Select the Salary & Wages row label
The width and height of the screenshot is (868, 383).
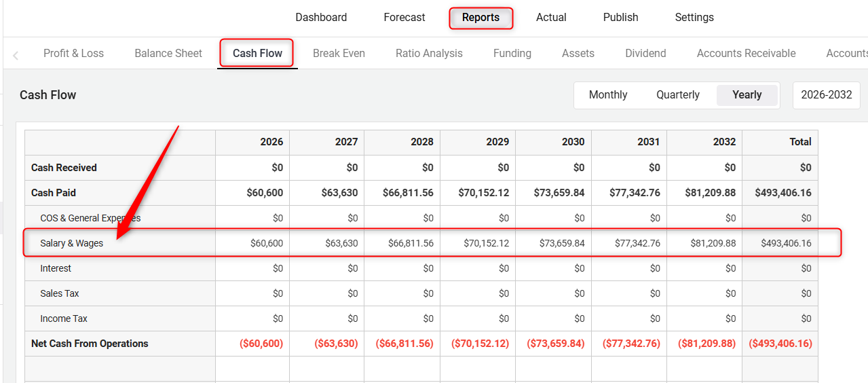click(x=71, y=243)
